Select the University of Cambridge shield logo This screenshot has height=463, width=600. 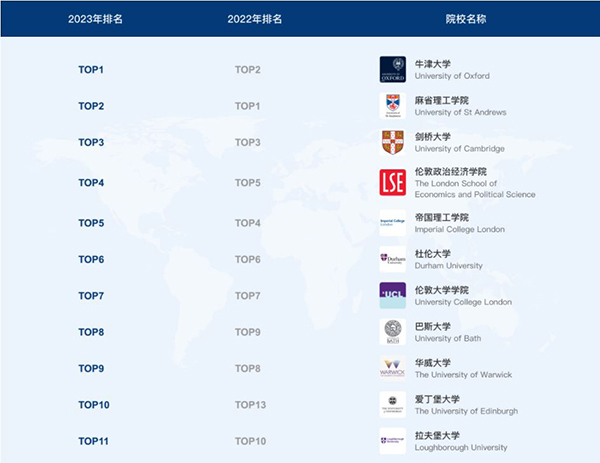pos(393,142)
